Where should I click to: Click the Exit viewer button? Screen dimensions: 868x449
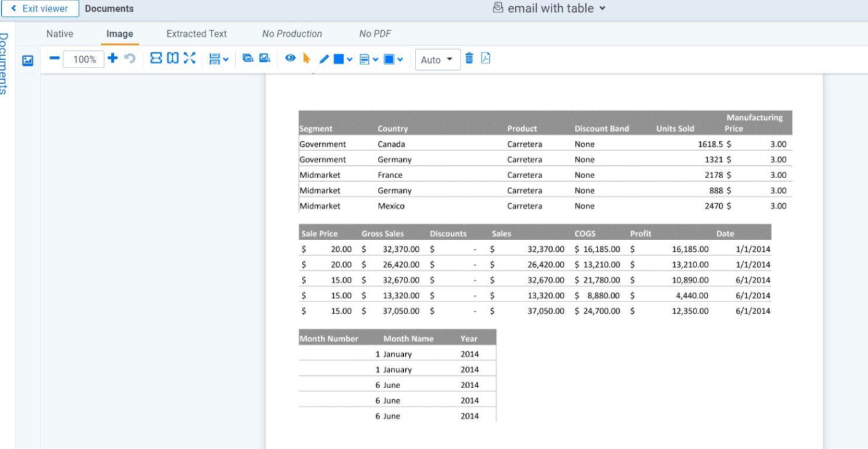[40, 9]
